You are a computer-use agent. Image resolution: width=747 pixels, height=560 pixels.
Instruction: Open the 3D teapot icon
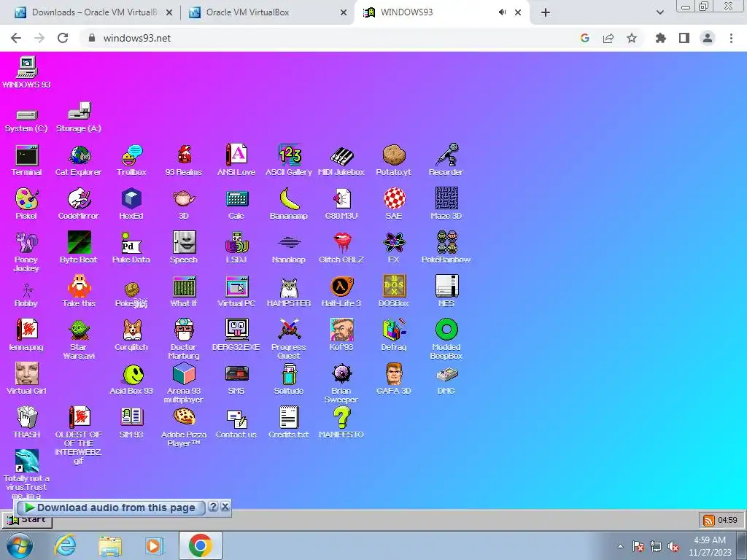point(184,204)
